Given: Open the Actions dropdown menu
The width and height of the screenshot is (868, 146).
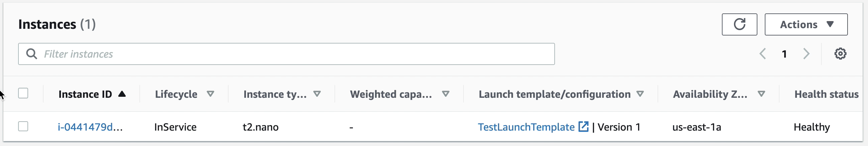Looking at the screenshot, I should (x=806, y=24).
